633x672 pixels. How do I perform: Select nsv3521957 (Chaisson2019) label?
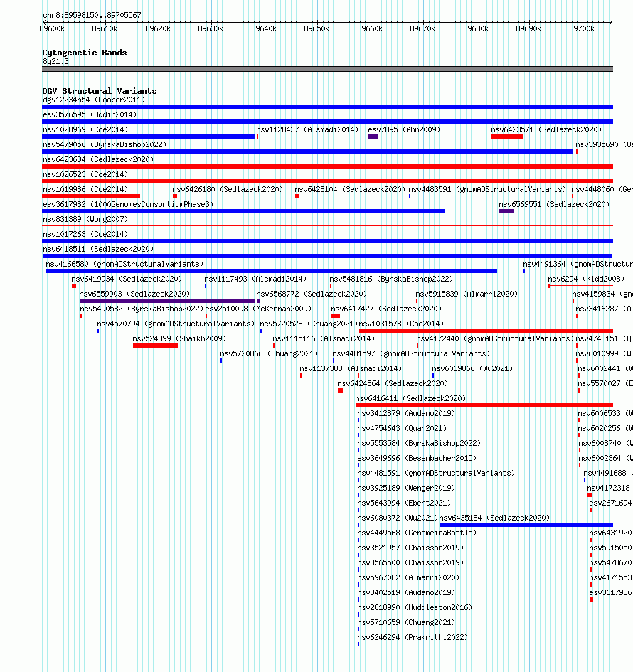pos(410,548)
